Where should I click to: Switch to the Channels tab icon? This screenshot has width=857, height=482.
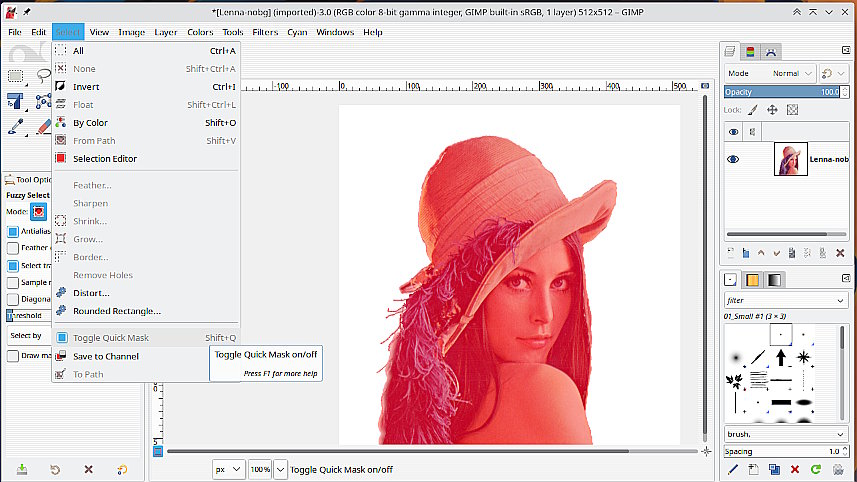coord(751,51)
